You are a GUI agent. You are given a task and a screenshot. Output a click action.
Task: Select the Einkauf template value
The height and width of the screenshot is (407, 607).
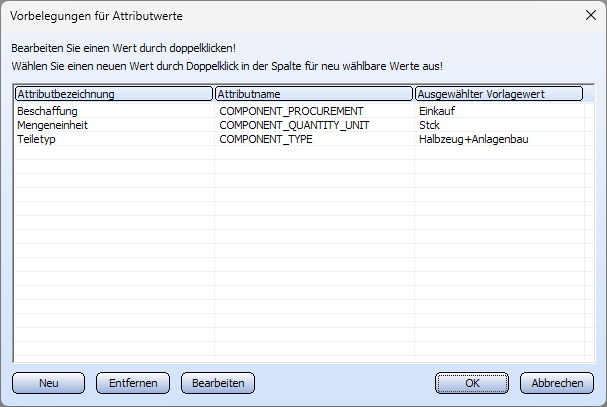[437, 111]
